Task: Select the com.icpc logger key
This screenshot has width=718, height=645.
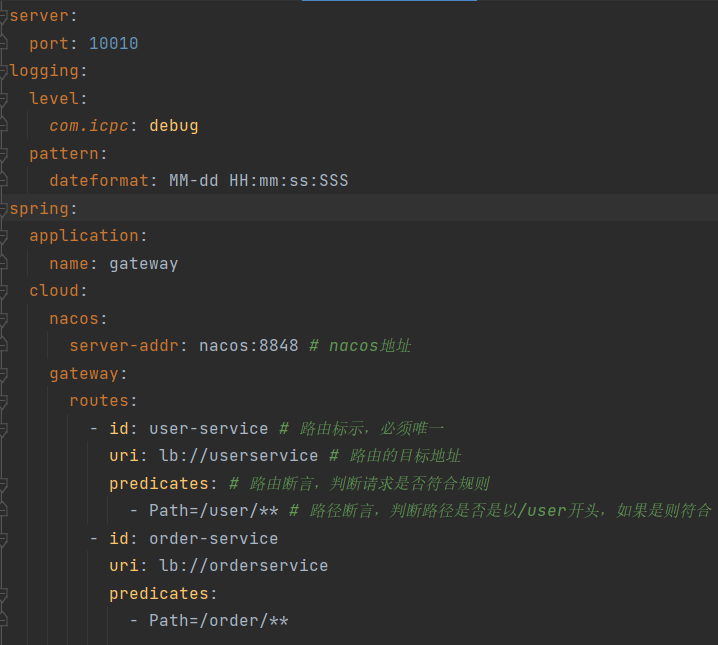Action: [89, 126]
